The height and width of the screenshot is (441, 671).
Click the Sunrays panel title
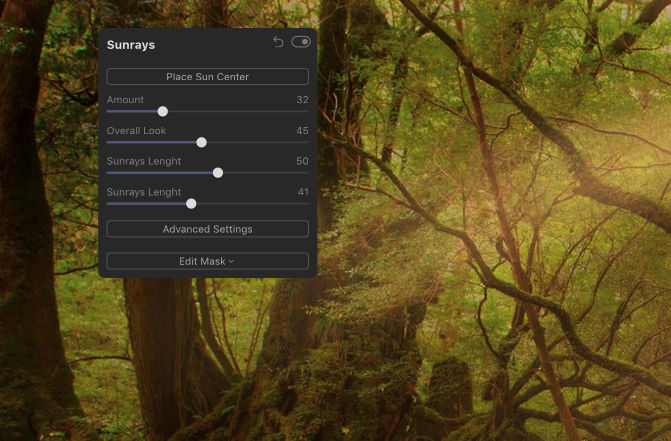click(131, 45)
